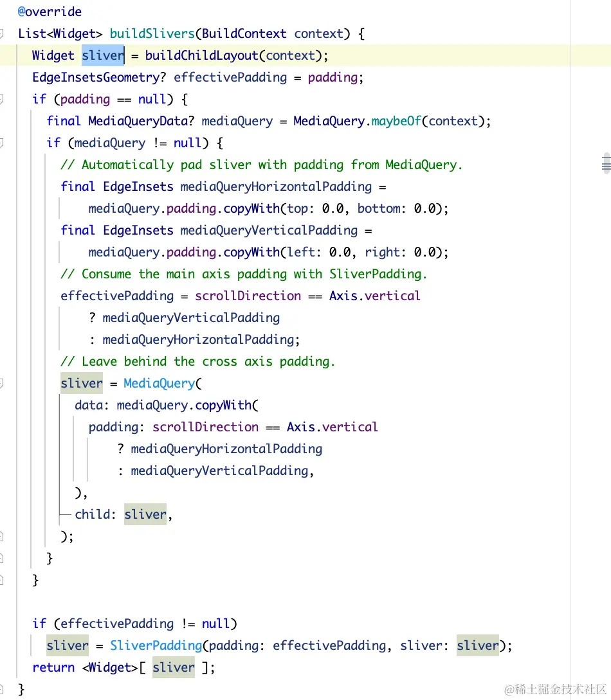
Task: Click the selected 'sliver' variable in Widget declaration
Action: click(x=103, y=55)
